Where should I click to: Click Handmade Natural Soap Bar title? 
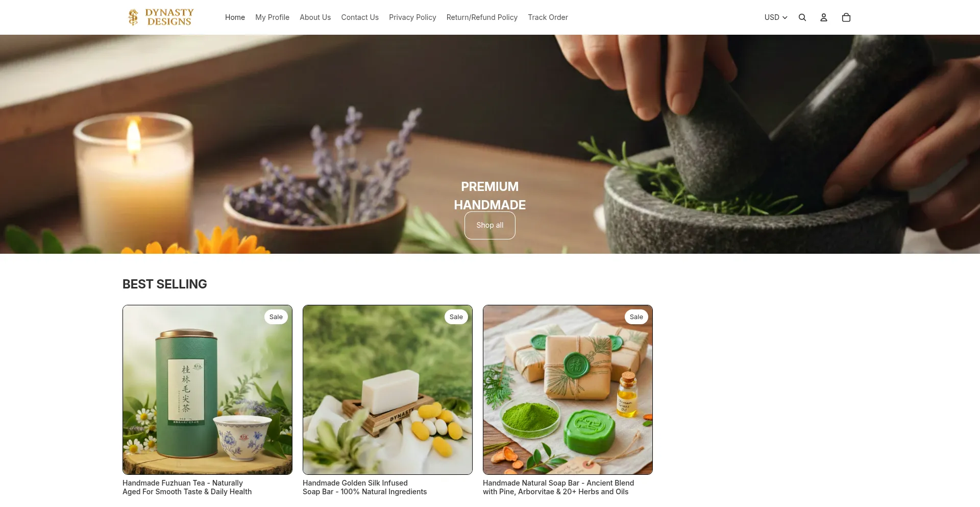coord(558,487)
